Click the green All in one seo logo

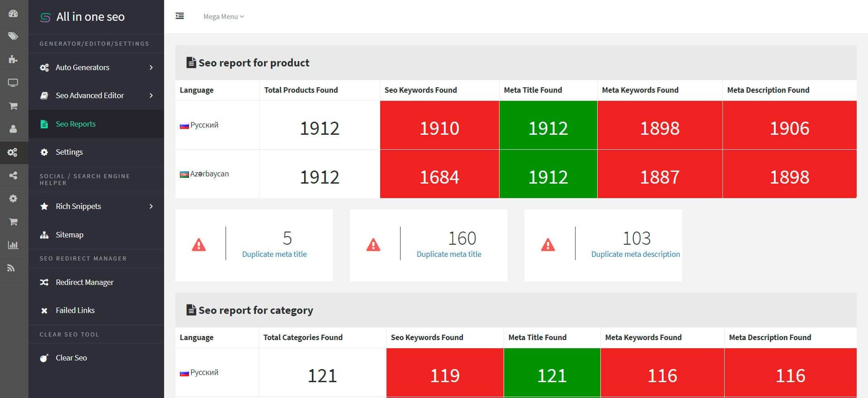click(45, 18)
